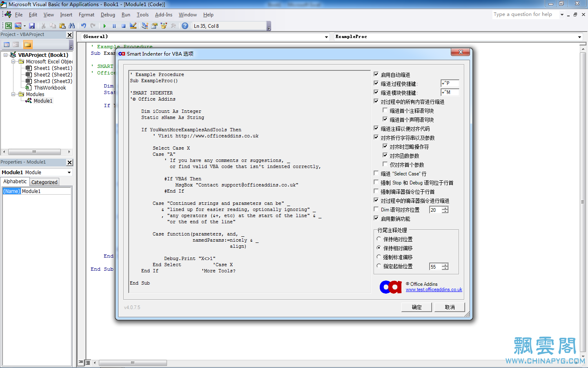Click Toggle Folders icon in Project panel
The image size is (588, 368).
[x=28, y=45]
